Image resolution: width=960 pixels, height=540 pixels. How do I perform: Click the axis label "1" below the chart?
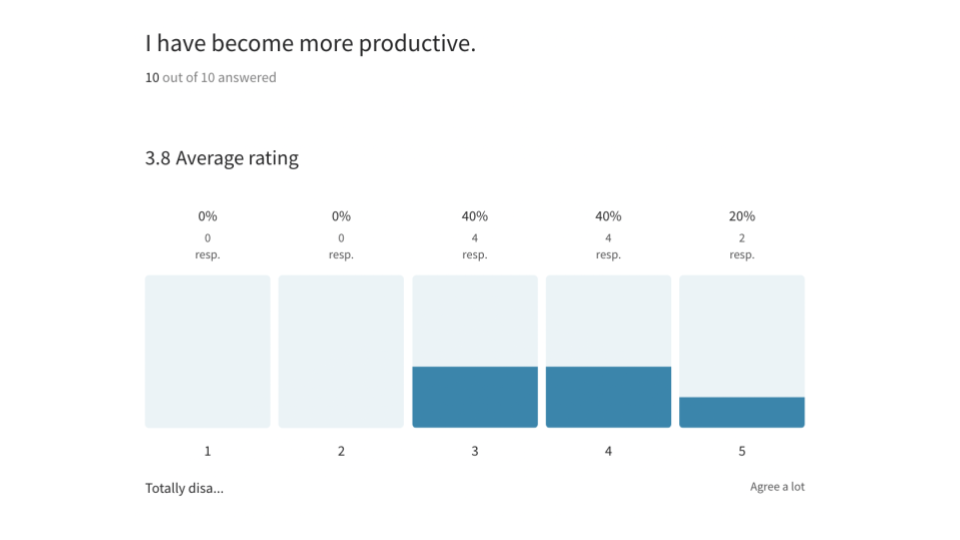pyautogui.click(x=208, y=451)
